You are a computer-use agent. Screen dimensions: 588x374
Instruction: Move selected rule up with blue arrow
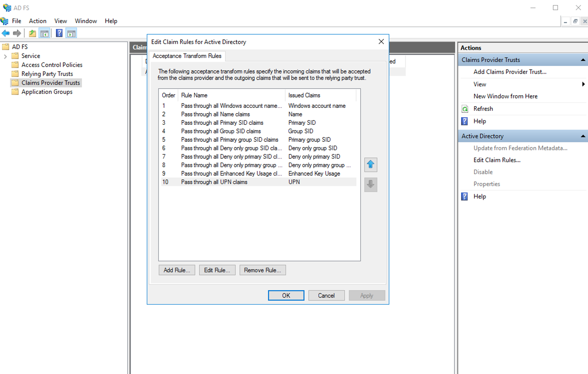(371, 165)
